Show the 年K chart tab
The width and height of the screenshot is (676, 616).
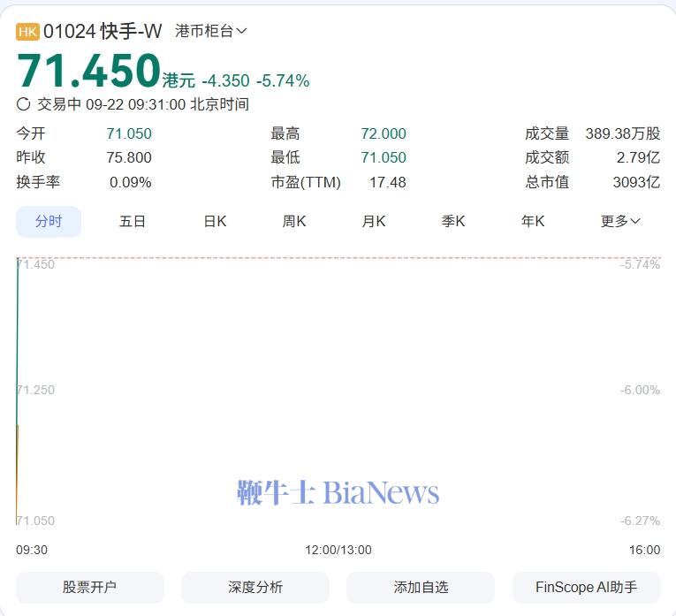[x=533, y=222]
